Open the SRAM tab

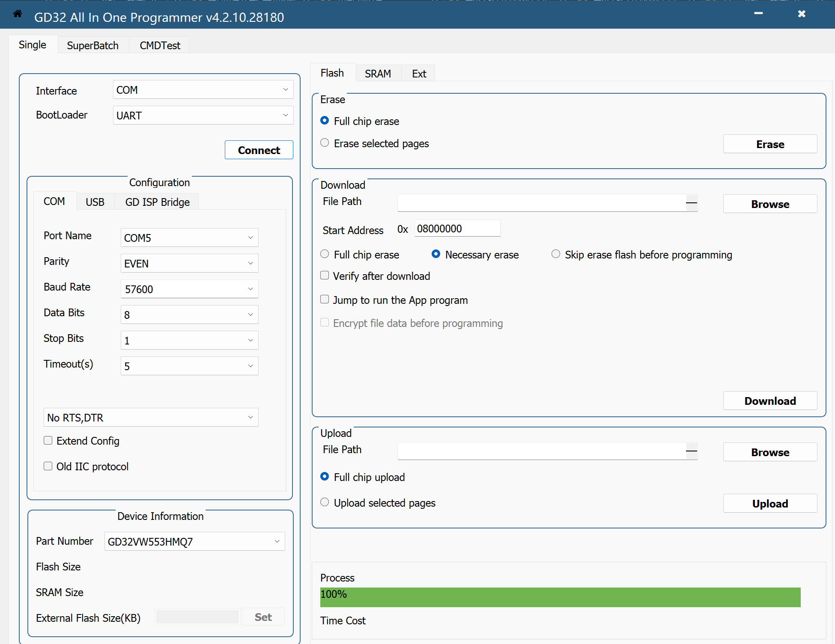coord(378,74)
